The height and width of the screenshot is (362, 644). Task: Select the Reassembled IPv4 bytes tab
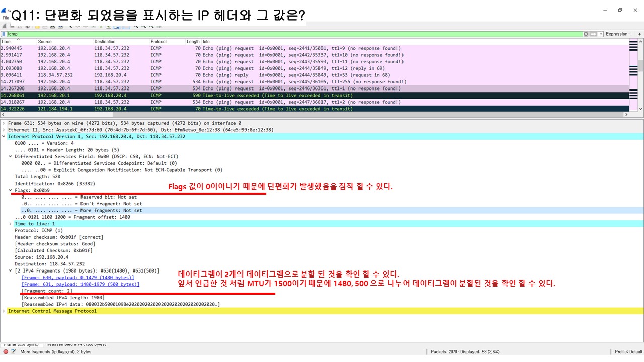tap(76, 344)
